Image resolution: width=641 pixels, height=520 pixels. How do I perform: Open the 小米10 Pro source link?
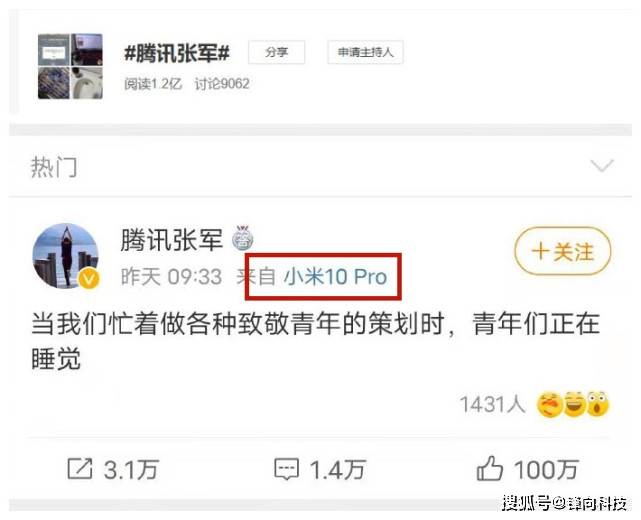pyautogui.click(x=335, y=277)
